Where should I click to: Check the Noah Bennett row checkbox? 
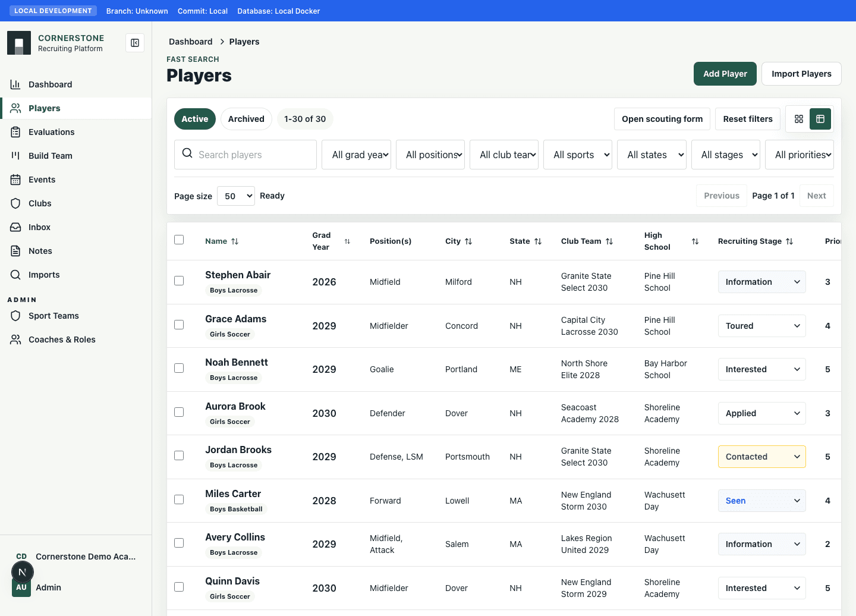179,368
